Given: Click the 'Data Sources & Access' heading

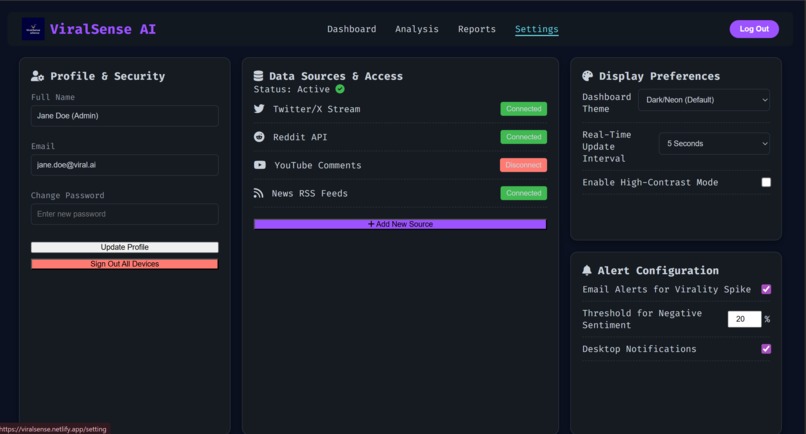Looking at the screenshot, I should [x=336, y=76].
